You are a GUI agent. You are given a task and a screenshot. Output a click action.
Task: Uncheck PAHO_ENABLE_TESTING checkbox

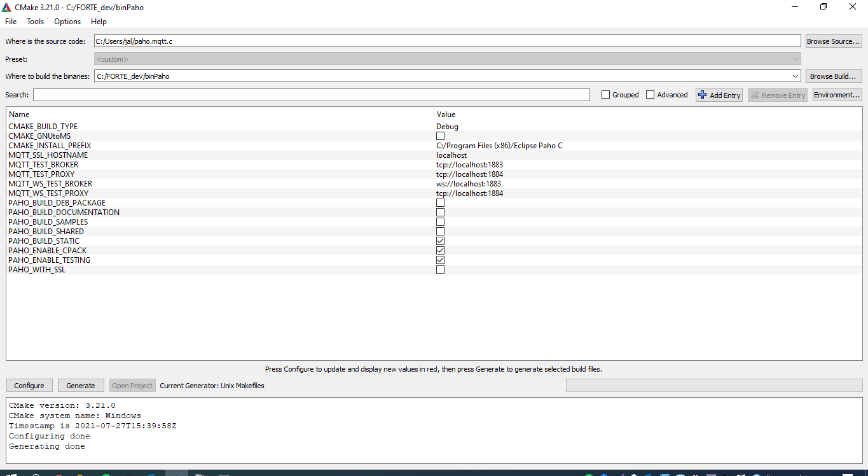click(440, 260)
